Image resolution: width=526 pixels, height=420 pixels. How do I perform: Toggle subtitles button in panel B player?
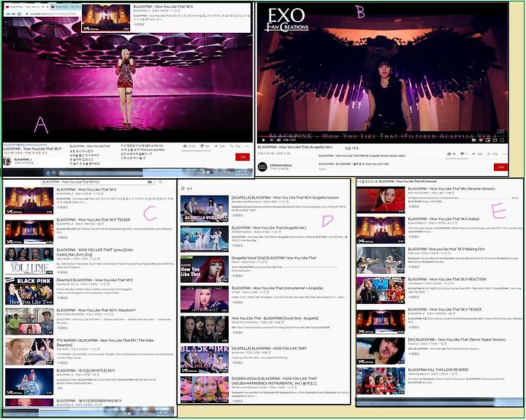(473, 140)
